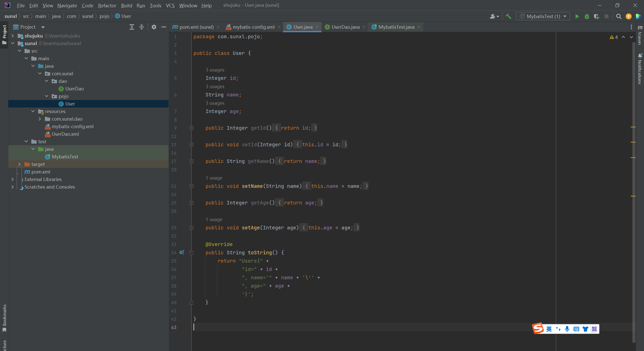Expand the folded getId method
The image size is (644, 351).
coord(191,128)
